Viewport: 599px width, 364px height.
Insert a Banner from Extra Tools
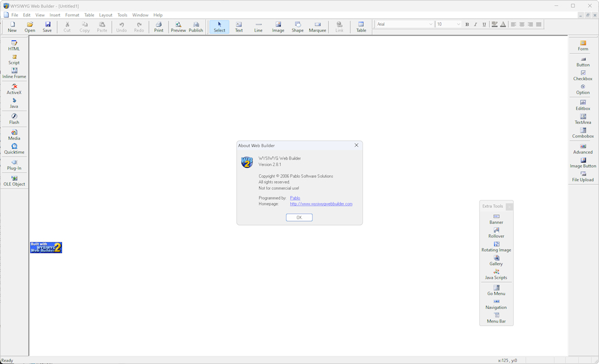(x=496, y=219)
